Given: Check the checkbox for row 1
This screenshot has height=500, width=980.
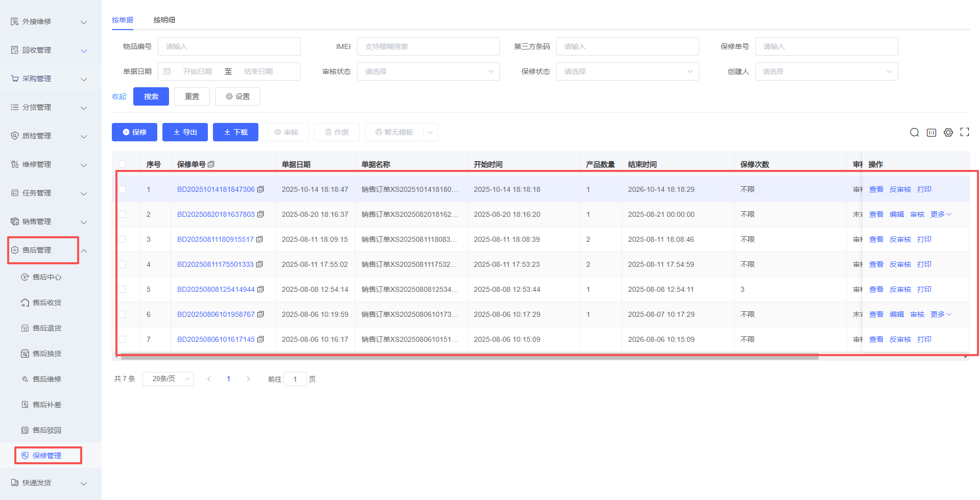Looking at the screenshot, I should (x=122, y=189).
